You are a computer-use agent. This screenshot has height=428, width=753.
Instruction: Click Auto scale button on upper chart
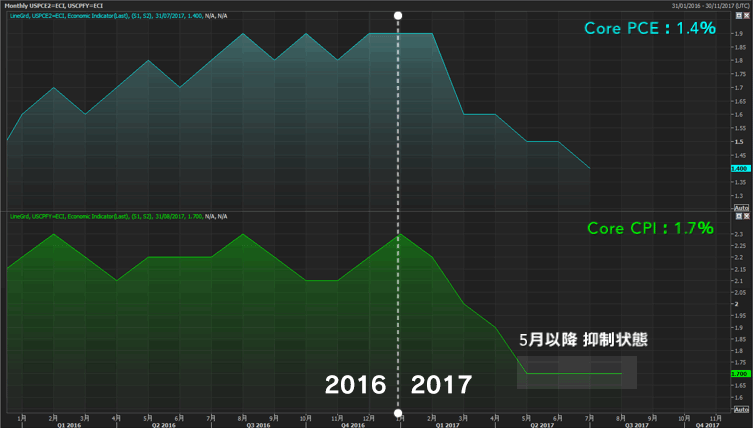coord(741,207)
